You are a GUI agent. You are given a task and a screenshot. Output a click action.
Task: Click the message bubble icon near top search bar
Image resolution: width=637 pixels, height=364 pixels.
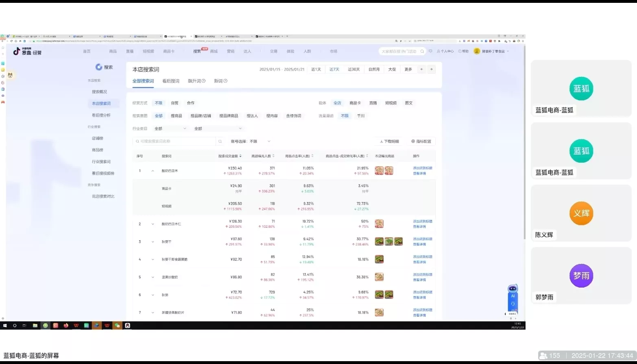click(x=431, y=51)
